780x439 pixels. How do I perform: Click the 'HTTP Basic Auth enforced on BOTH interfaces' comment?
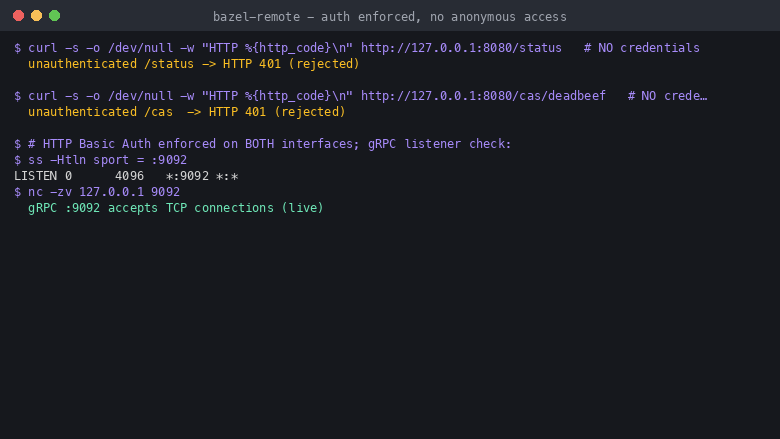pos(269,144)
